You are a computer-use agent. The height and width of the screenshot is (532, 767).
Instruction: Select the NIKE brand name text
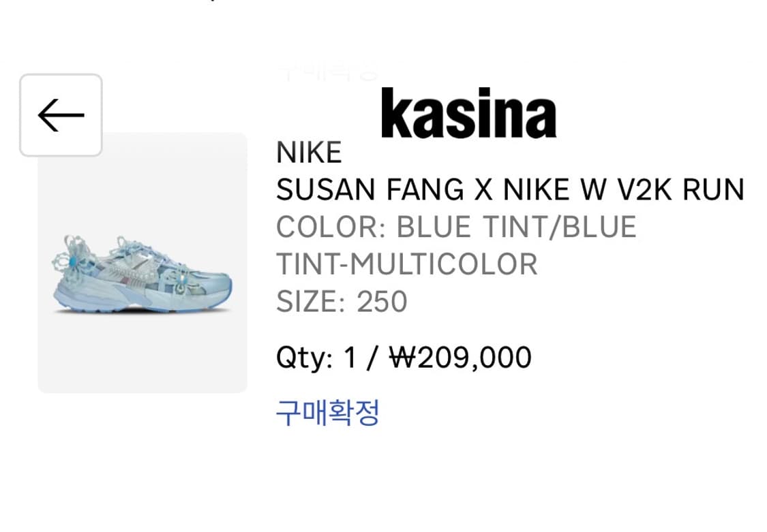pos(309,153)
